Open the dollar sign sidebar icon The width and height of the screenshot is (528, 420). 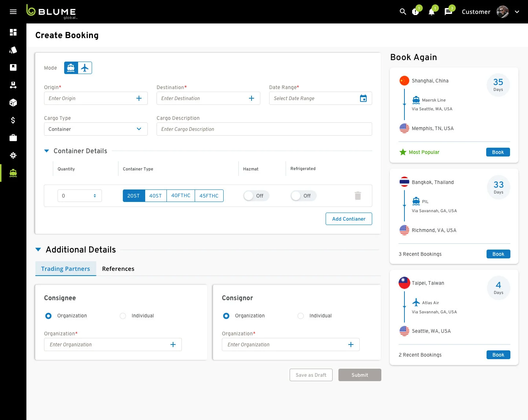(13, 120)
